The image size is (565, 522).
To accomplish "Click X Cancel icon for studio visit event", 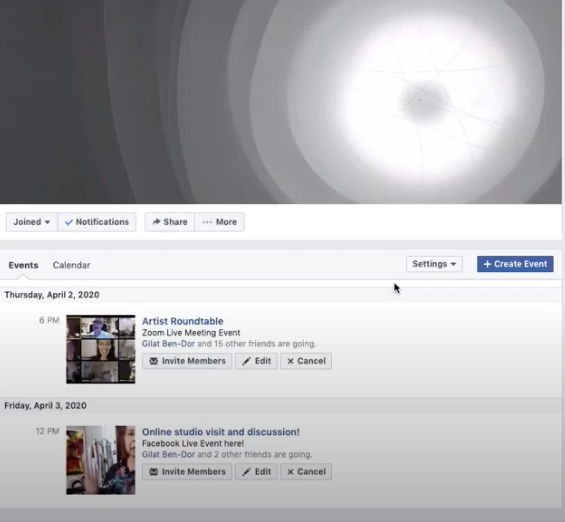I will point(290,472).
